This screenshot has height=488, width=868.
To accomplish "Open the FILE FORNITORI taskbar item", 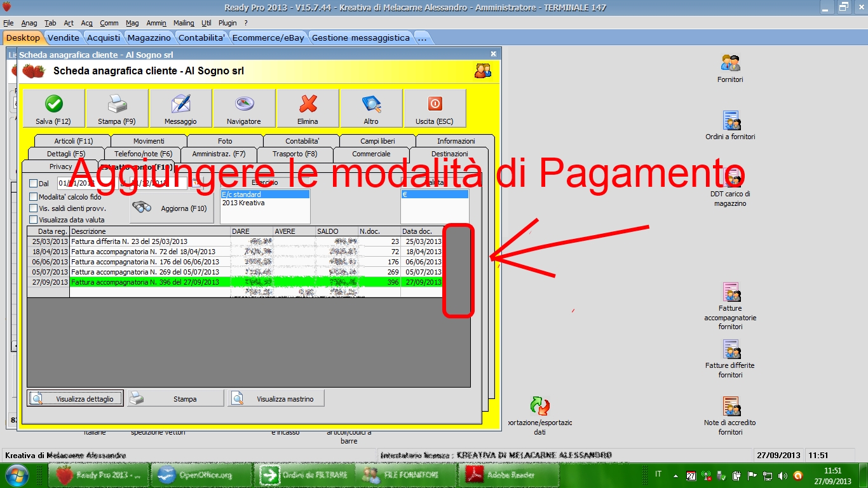I will pyautogui.click(x=407, y=475).
